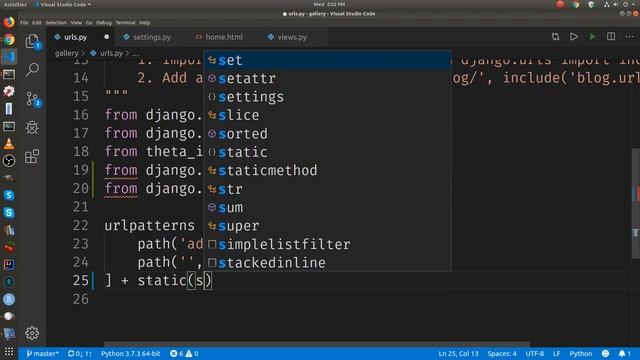
Task: Split the editor with the split icon
Action: tap(611, 37)
